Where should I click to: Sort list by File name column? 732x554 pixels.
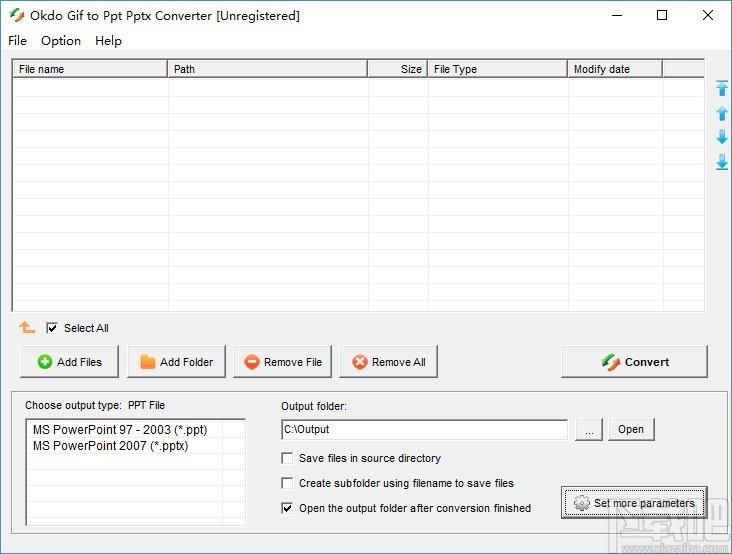click(90, 69)
